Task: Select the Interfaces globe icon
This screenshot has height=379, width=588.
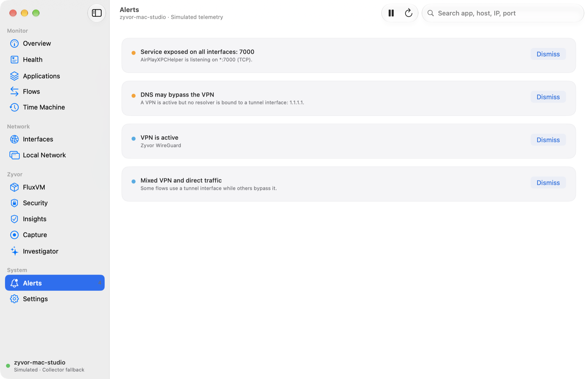Action: (14, 139)
